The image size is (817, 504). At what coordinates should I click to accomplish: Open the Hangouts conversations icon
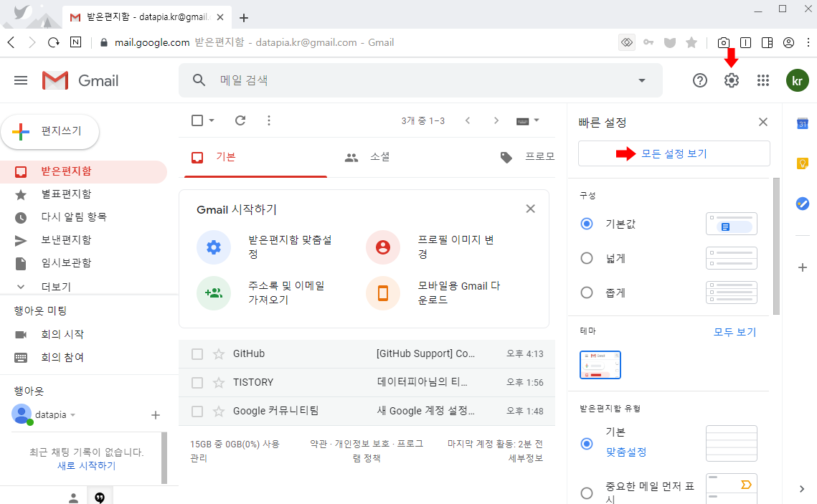coord(100,498)
